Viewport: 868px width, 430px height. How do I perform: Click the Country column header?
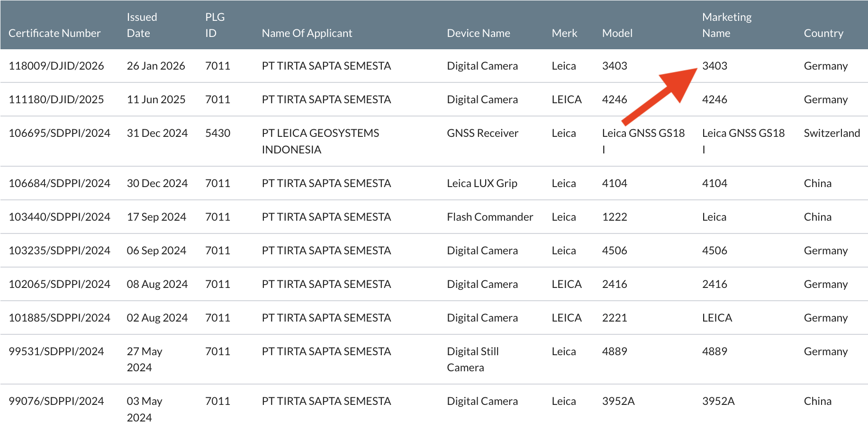coord(823,33)
